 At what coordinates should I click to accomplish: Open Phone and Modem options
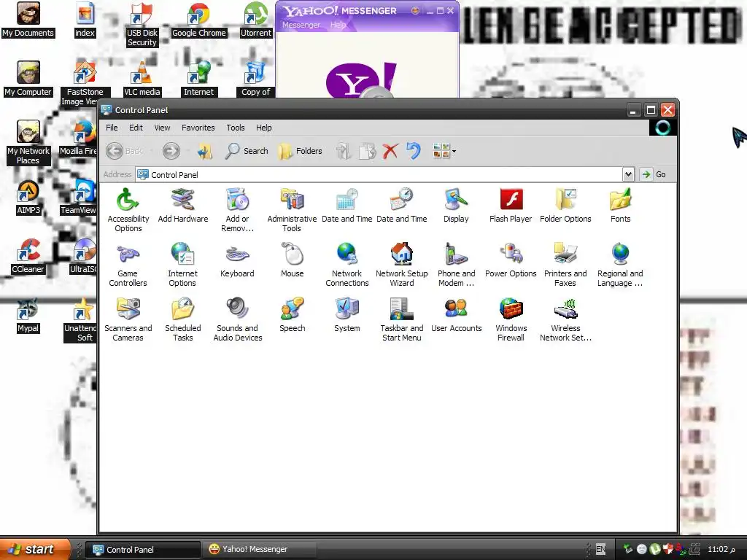[456, 264]
